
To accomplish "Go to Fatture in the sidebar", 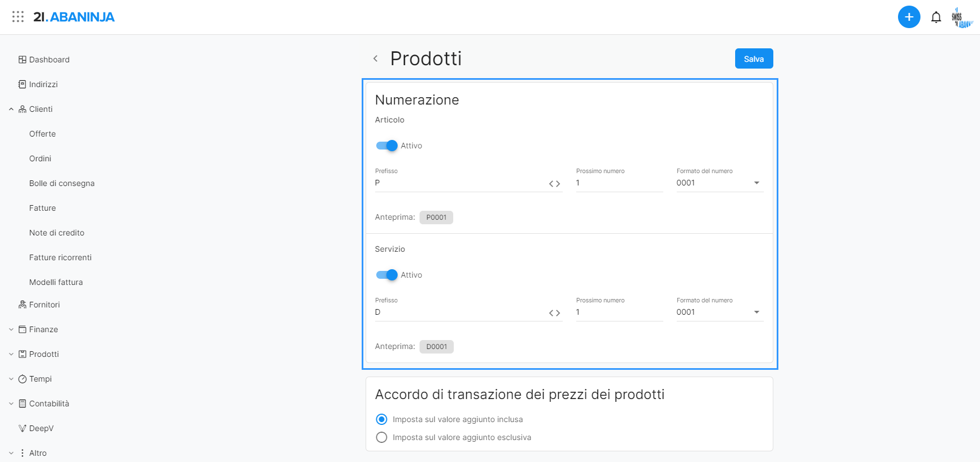I will point(43,208).
